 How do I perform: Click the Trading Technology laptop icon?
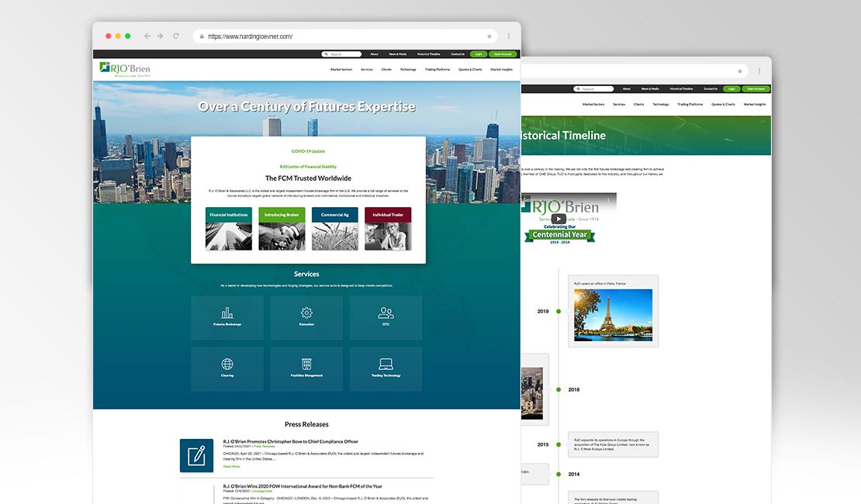point(386,364)
